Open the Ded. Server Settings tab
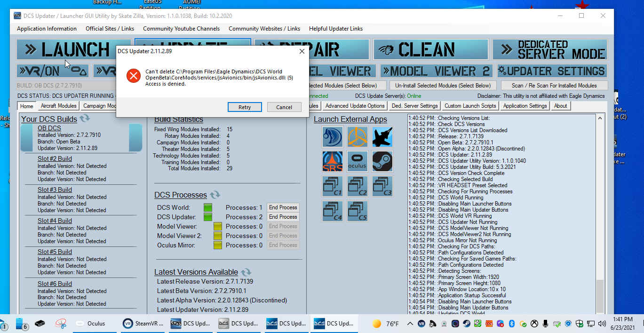The image size is (644, 333). tap(415, 106)
